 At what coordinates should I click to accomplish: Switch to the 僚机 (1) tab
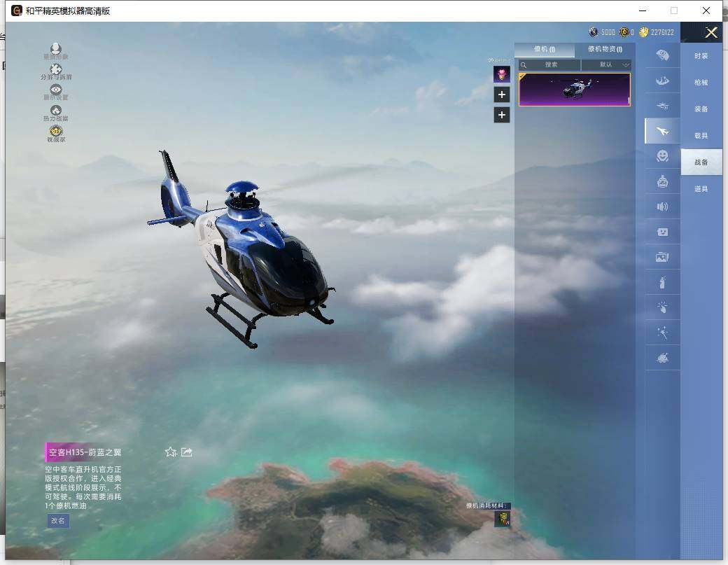coord(544,49)
